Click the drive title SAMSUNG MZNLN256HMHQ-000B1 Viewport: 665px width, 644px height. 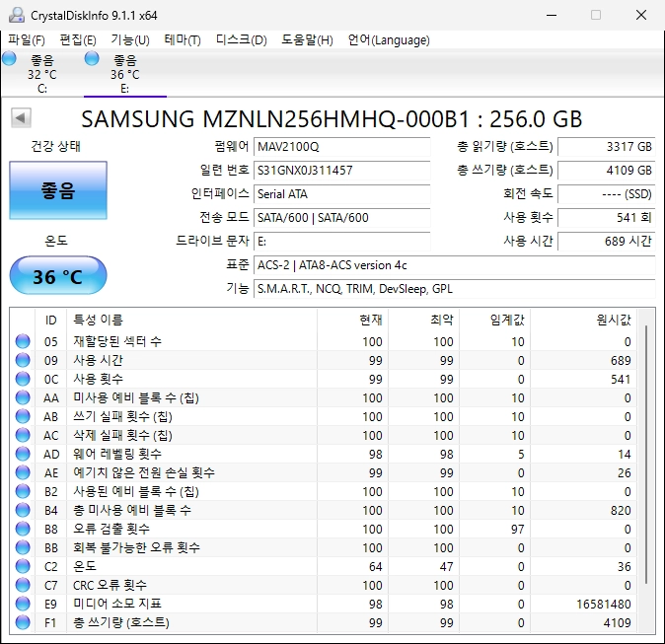point(275,119)
